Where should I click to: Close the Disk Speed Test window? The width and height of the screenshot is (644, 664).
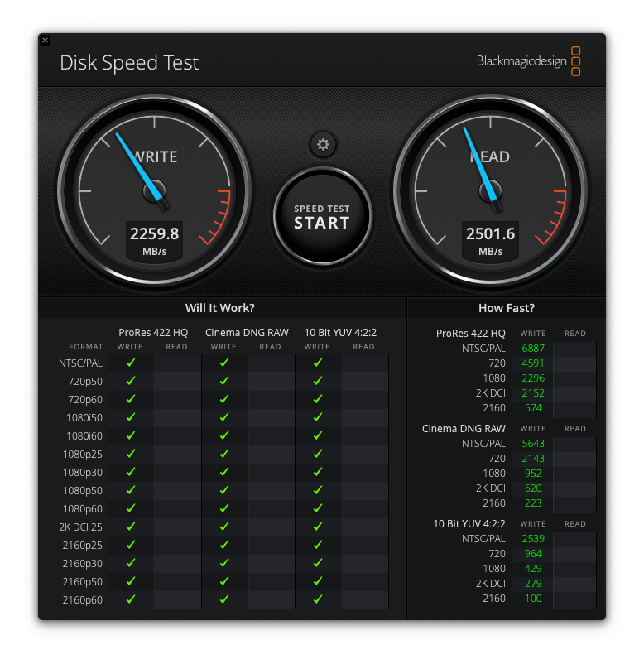(x=46, y=40)
